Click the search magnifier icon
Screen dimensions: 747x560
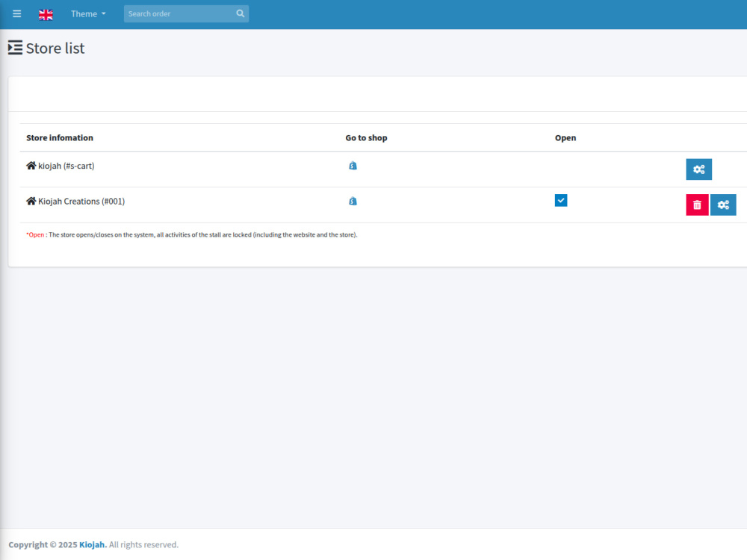[241, 13]
